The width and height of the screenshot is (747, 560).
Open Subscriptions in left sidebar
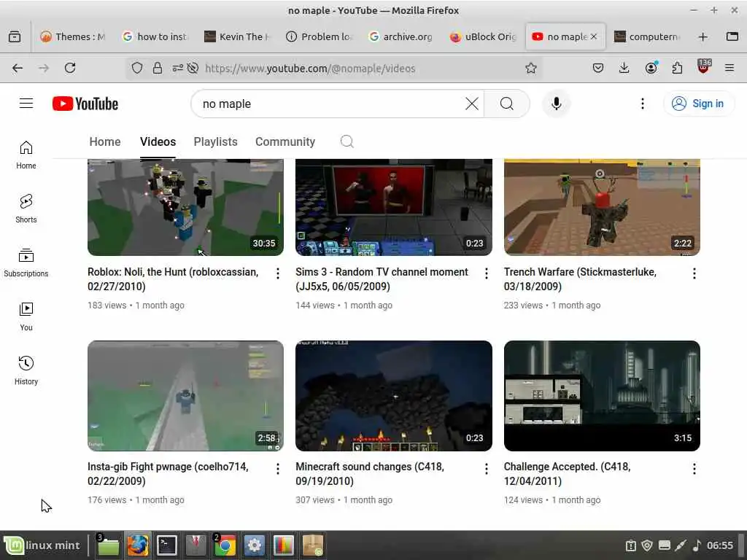(x=26, y=262)
